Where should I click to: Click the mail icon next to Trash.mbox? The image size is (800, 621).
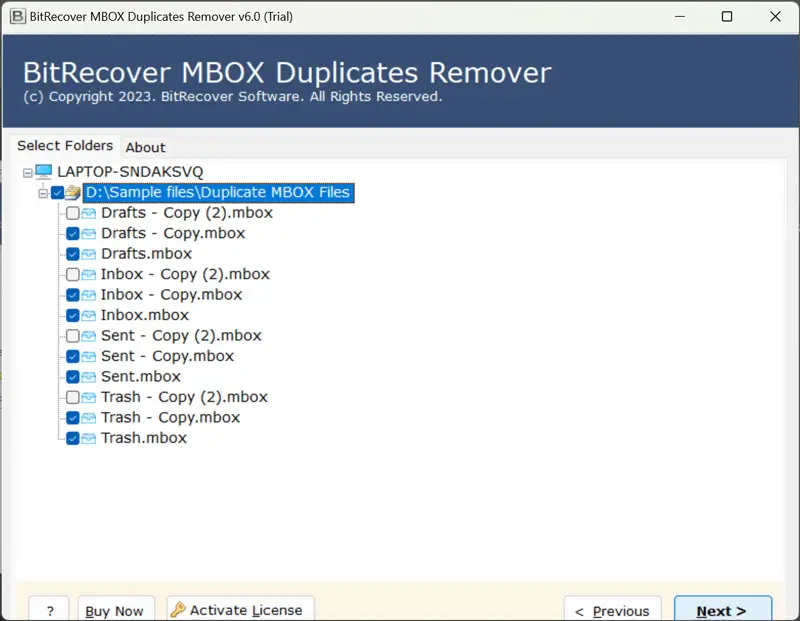[x=90, y=438]
